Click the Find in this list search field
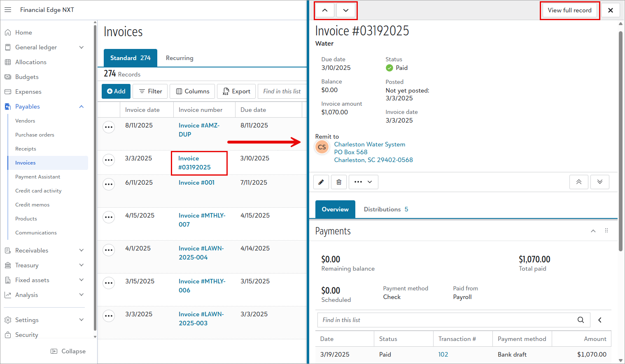The image size is (625, 364). (282, 91)
